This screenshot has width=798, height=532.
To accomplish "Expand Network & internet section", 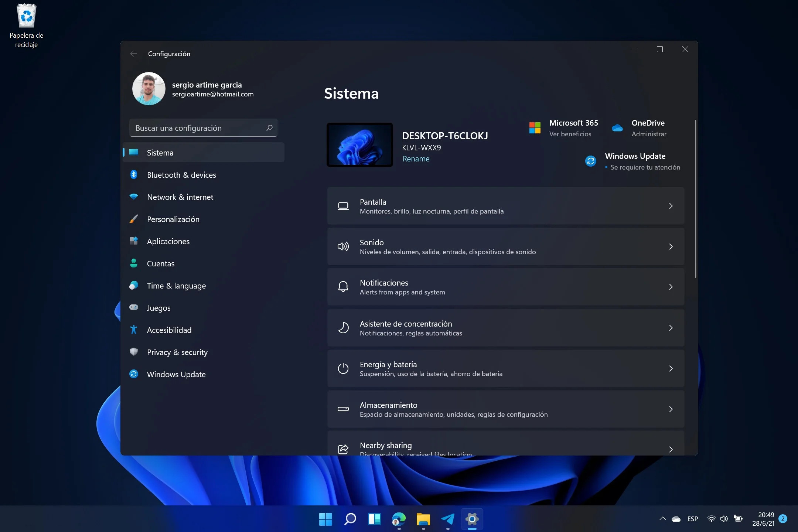I will 180,197.
